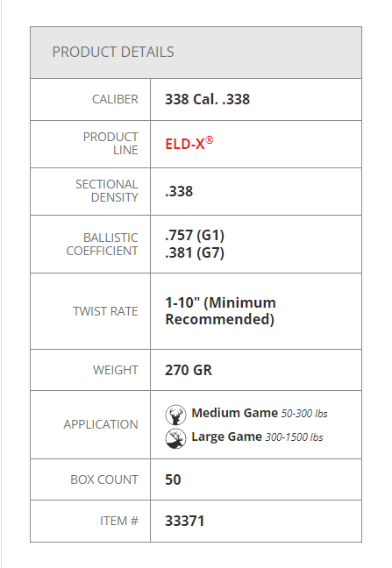Click the registered trademark symbol after ELD-X

(210, 140)
